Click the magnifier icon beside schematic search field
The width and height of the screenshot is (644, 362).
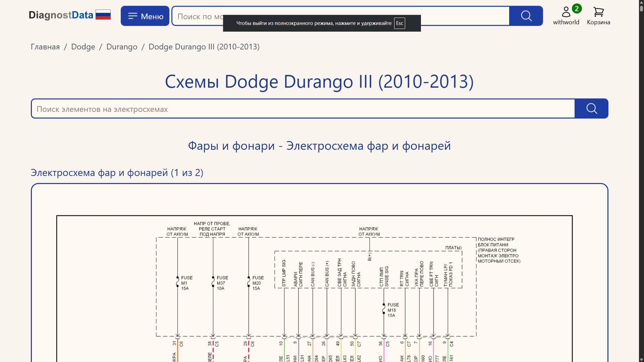[591, 108]
